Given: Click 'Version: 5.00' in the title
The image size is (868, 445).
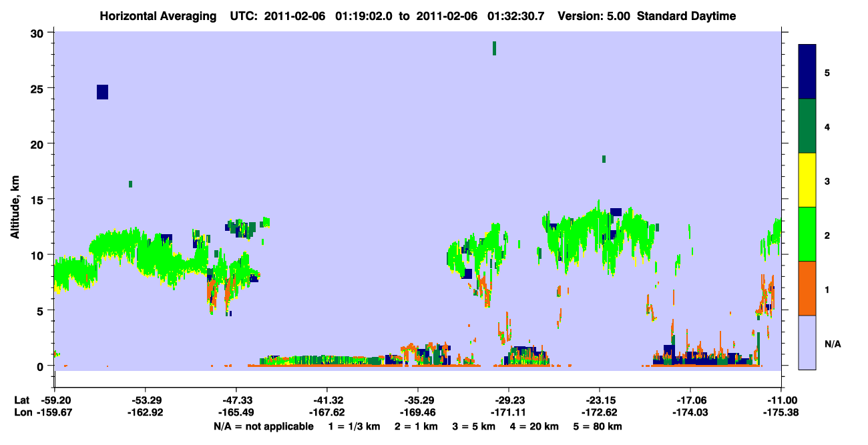Looking at the screenshot, I should (594, 16).
